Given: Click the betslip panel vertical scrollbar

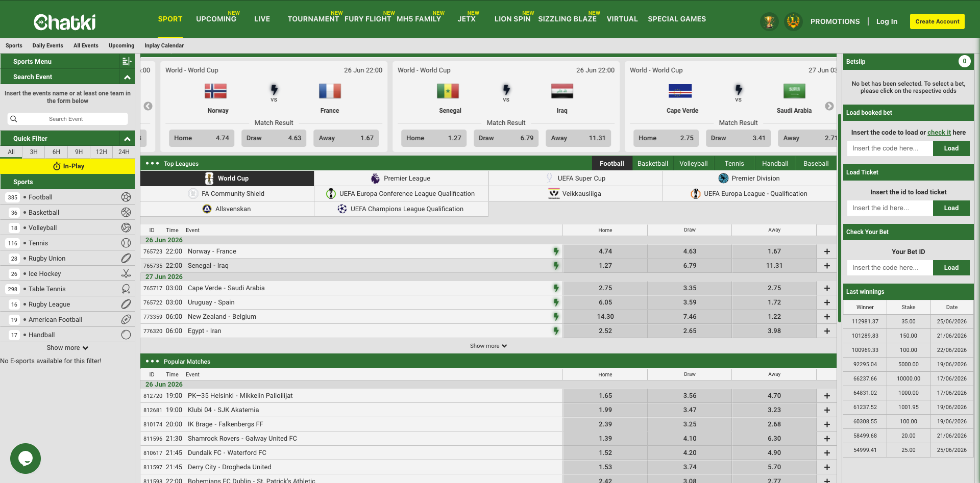Looking at the screenshot, I should click(x=840, y=217).
